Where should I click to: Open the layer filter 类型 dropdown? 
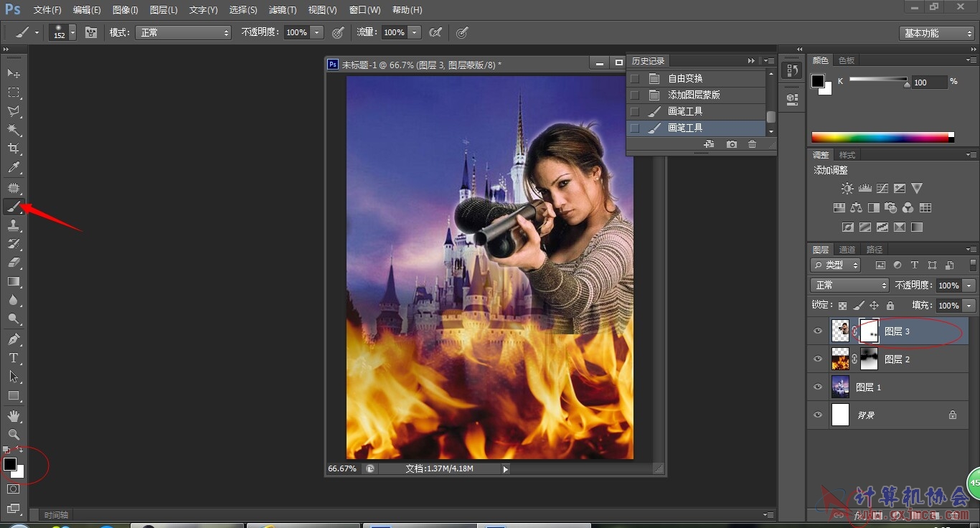(836, 265)
